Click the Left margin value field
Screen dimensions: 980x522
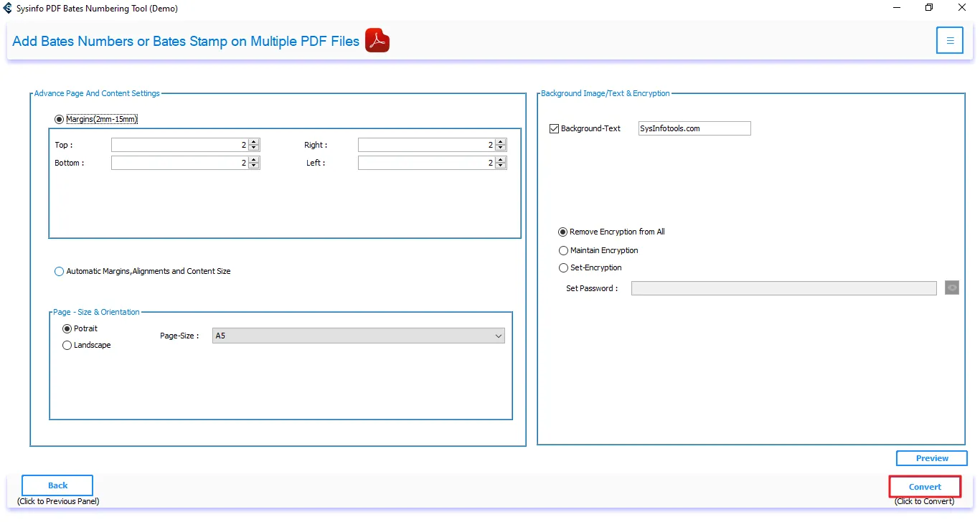click(x=426, y=163)
